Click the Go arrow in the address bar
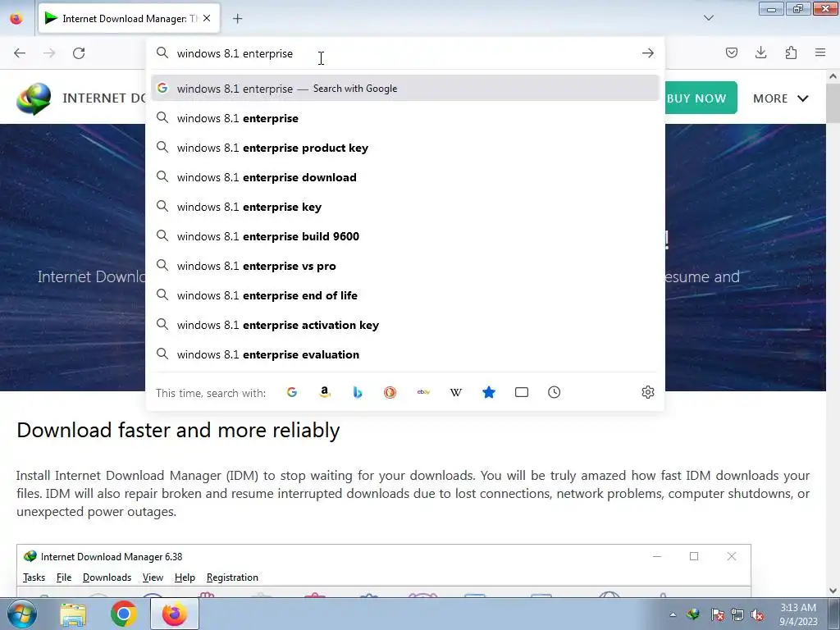The height and width of the screenshot is (630, 840). click(x=648, y=53)
